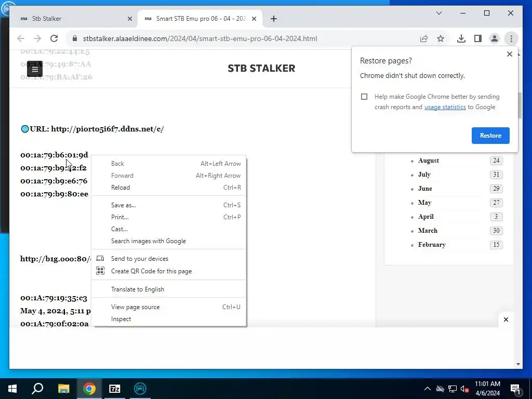Screen dimensions: 532x399
Task: Close the Smart STB Emu pro tab
Action: click(x=254, y=19)
